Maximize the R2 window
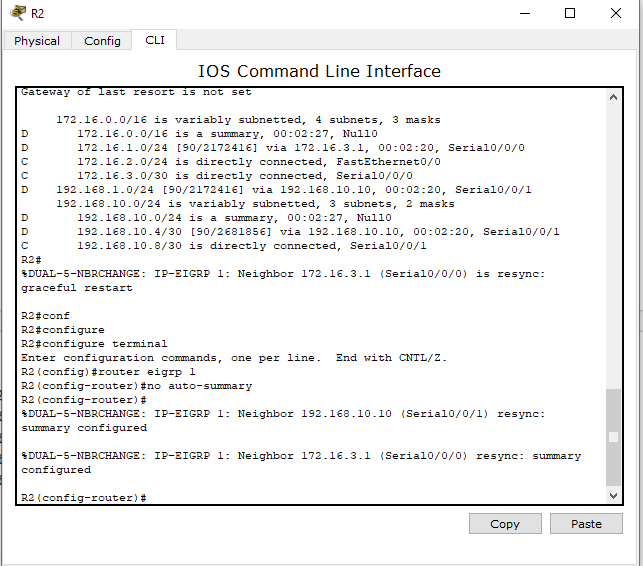643x566 pixels. point(570,13)
